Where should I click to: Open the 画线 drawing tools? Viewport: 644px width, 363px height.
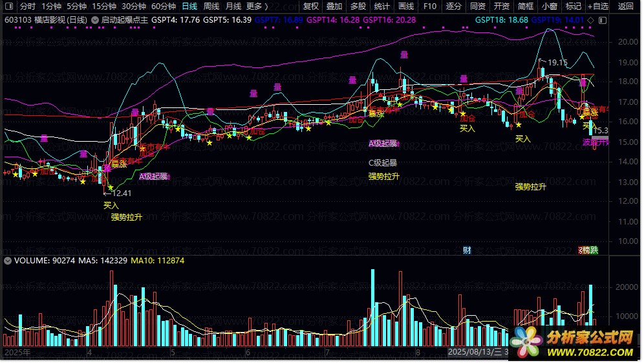tap(406, 6)
